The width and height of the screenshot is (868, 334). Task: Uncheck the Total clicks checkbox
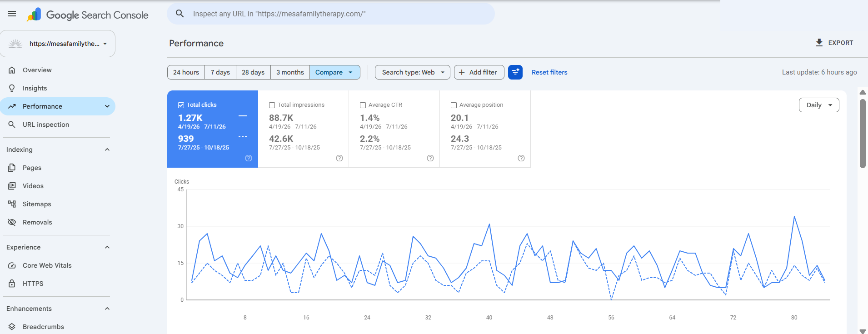(181, 105)
